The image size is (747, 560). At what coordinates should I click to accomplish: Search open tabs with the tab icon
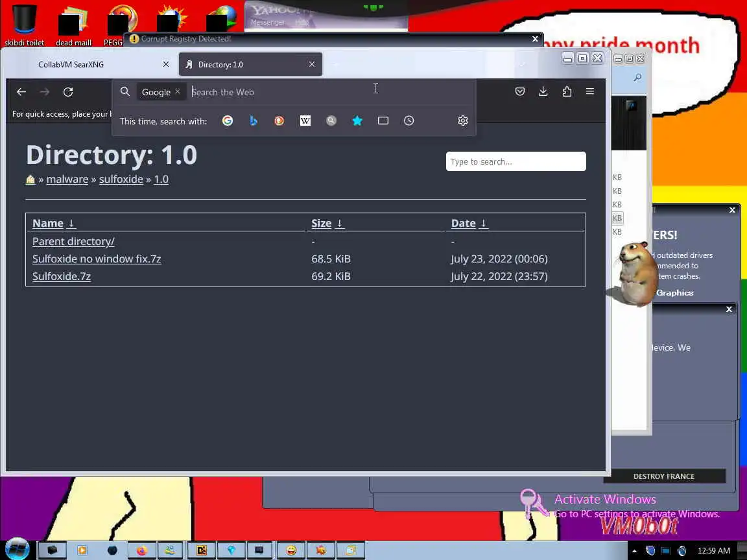pyautogui.click(x=383, y=121)
